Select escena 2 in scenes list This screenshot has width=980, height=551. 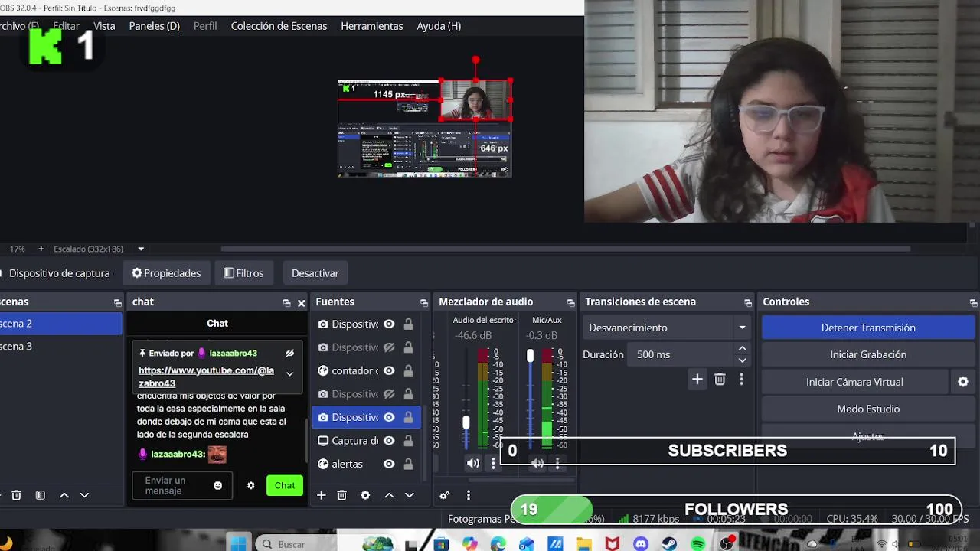[61, 324]
